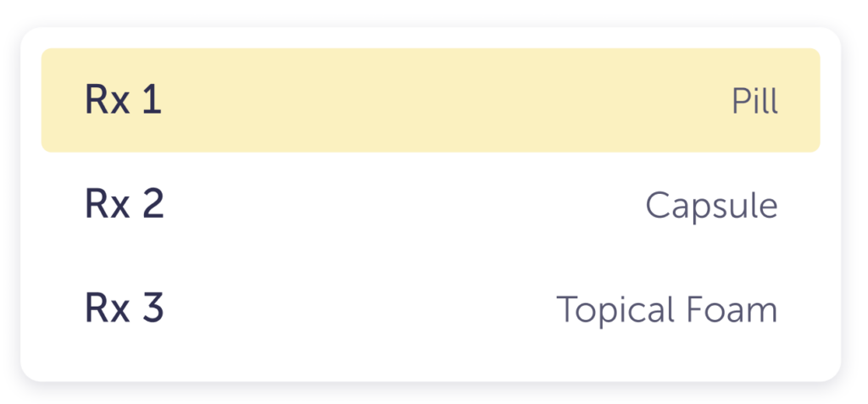Select the Rx 2 menu item

tap(431, 205)
